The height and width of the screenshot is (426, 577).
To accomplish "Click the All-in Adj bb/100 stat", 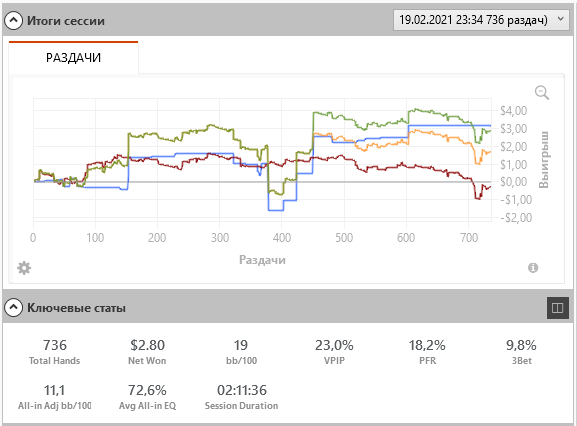I will click(x=54, y=397).
